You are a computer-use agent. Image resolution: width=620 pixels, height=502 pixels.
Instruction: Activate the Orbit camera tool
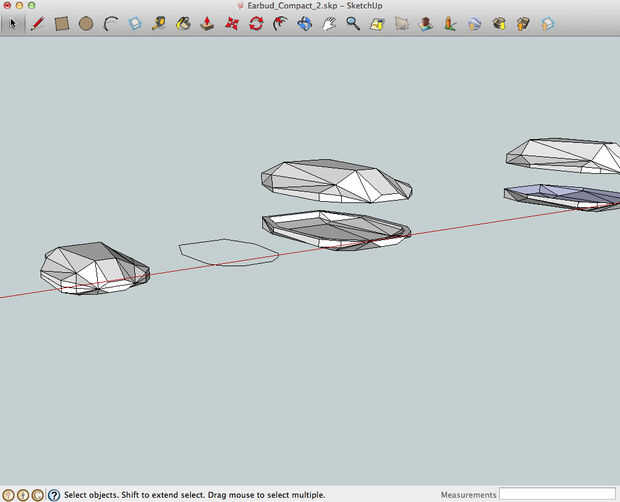tap(305, 23)
